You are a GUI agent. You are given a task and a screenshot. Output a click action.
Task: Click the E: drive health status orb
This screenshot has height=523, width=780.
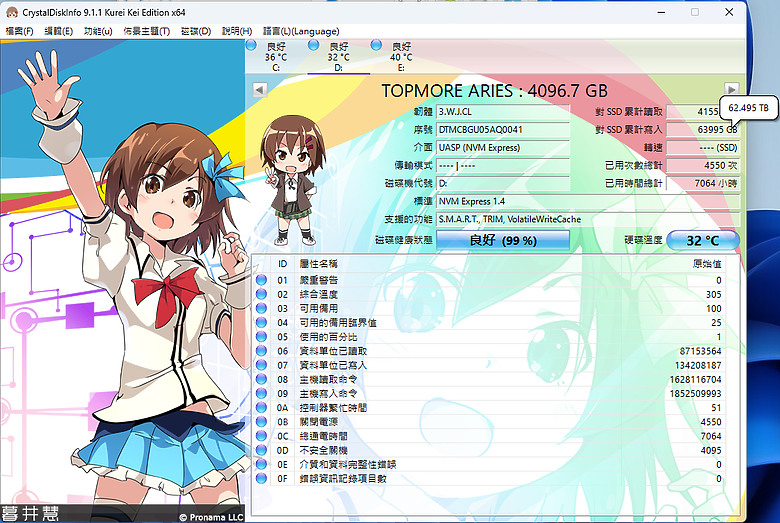[376, 45]
